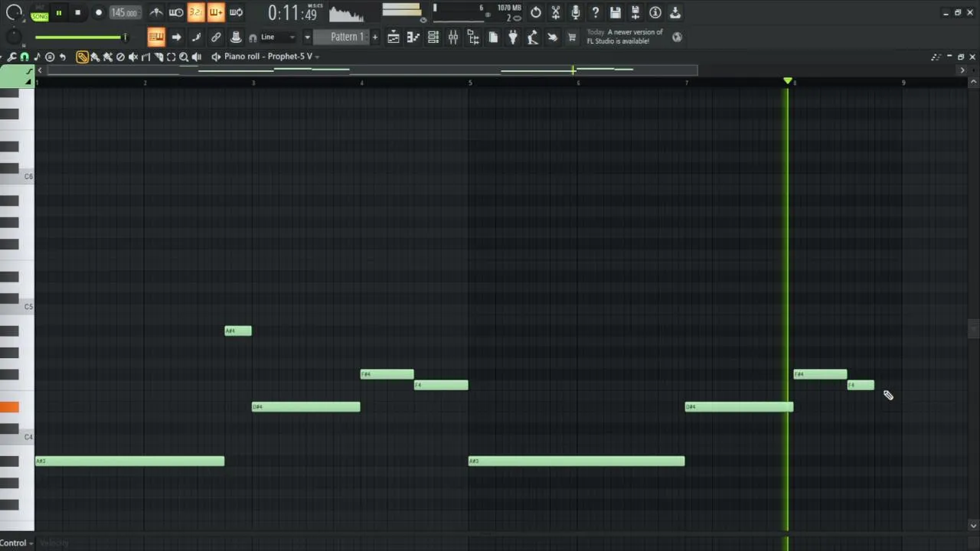The image size is (980, 551).
Task: Click the time display 0:11:49
Action: pyautogui.click(x=292, y=13)
